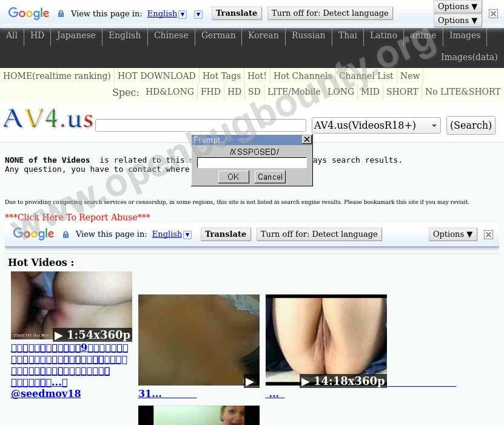The width and height of the screenshot is (504, 425).
Task: Select the All category in the dark navigation bar
Action: (x=12, y=35)
